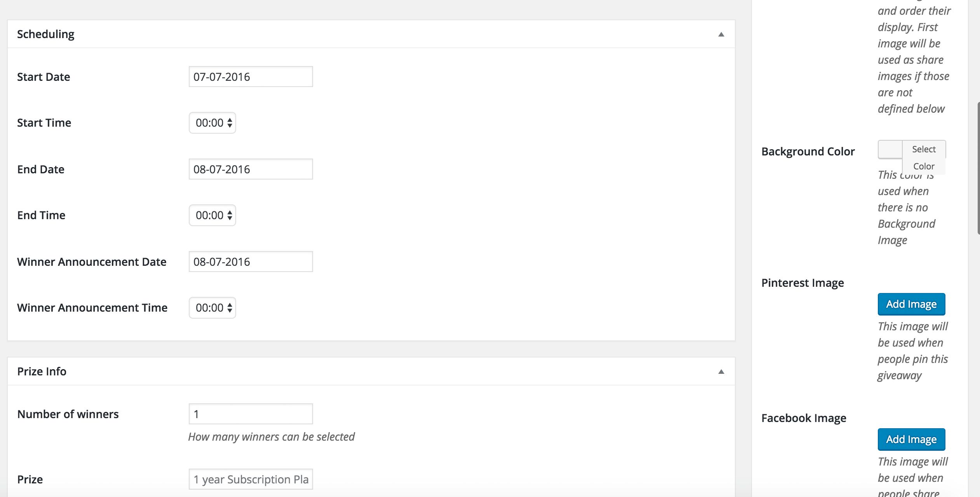
Task: Collapse the Scheduling panel using its arrow
Action: [721, 34]
